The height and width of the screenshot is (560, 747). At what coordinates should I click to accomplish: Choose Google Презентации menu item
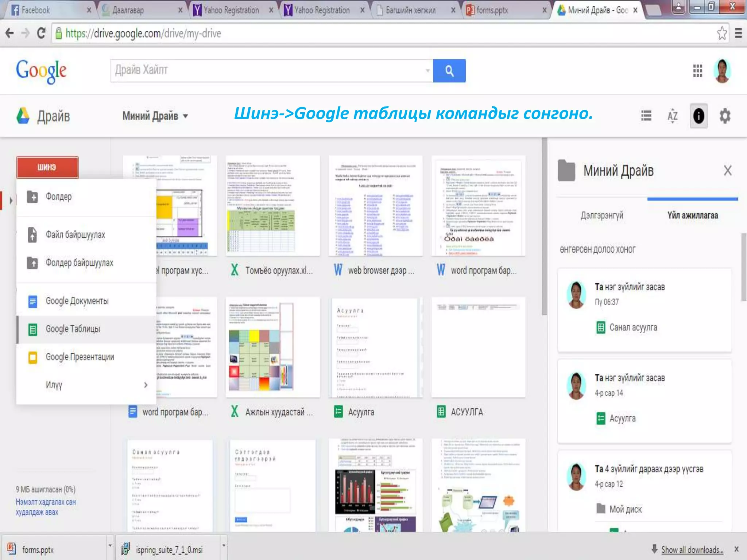click(x=80, y=357)
